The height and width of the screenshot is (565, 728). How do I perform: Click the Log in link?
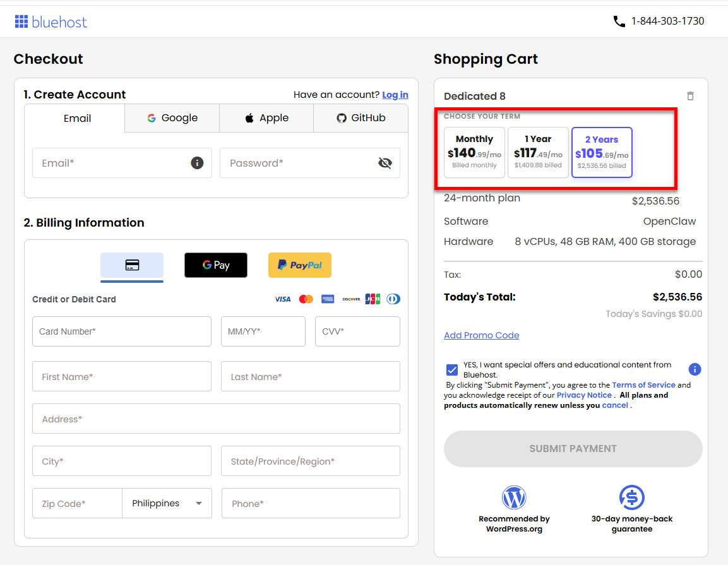pos(395,95)
